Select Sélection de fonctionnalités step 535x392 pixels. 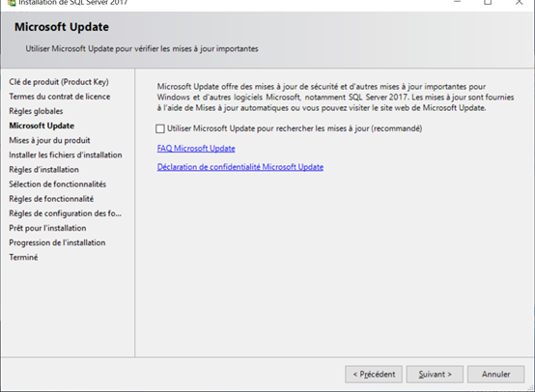pos(57,184)
